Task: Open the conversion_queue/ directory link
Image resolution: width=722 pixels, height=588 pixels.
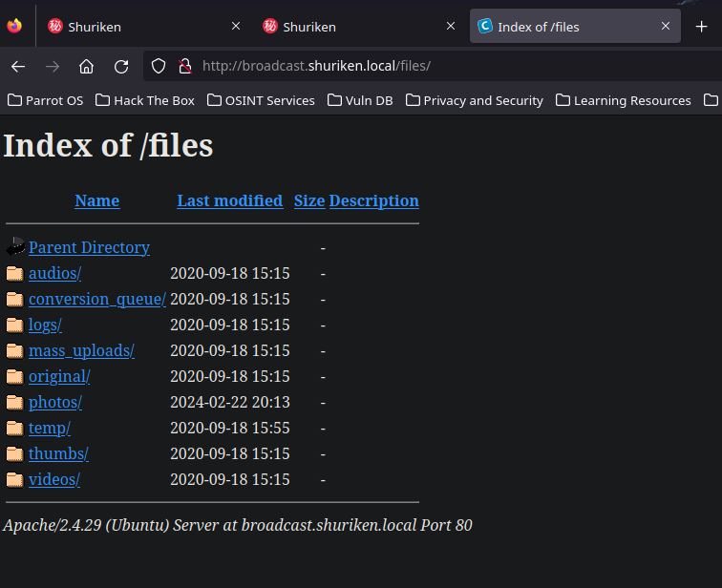Action: (97, 299)
